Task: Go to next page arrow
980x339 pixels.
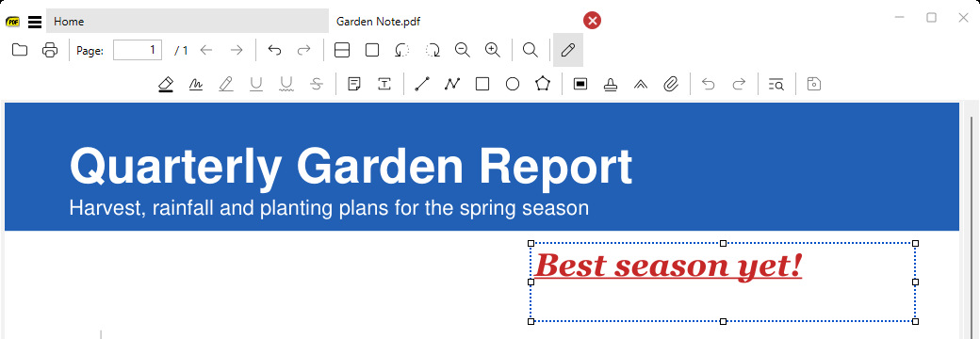Action: (237, 51)
